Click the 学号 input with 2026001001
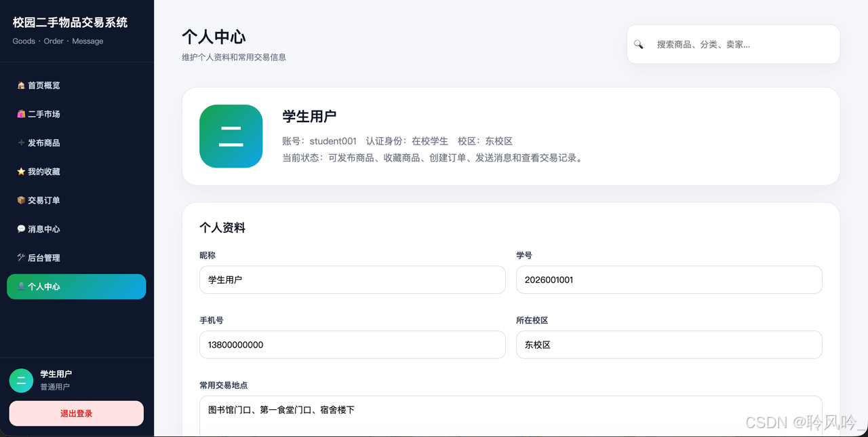868x437 pixels. pos(669,280)
